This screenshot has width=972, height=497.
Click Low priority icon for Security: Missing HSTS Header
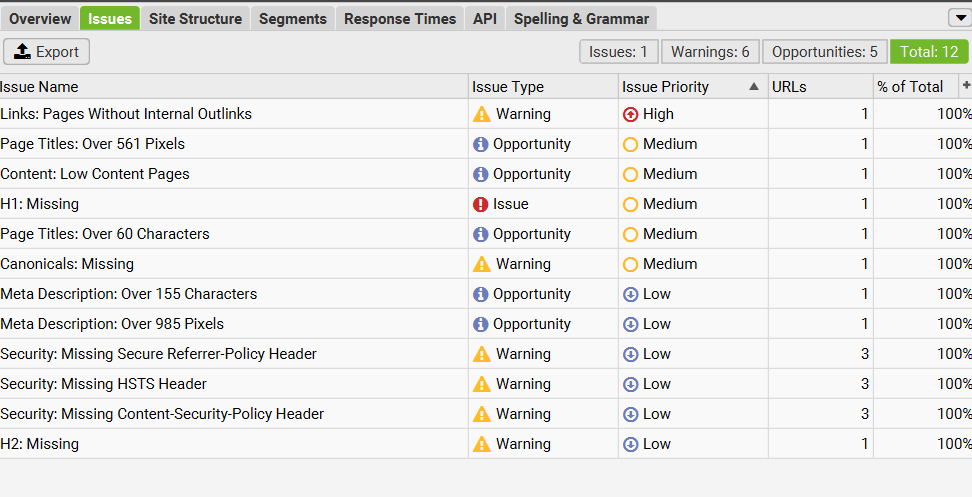click(x=630, y=384)
